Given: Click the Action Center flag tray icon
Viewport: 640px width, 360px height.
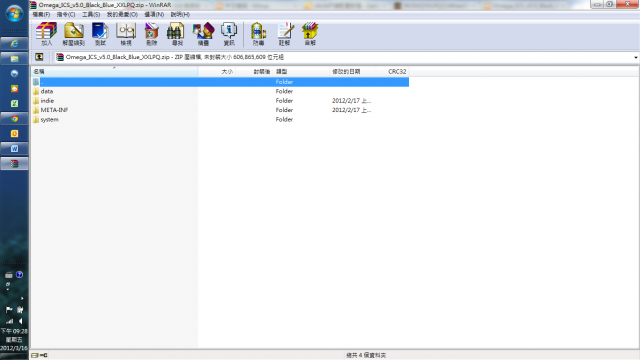Looking at the screenshot, I should coord(9,310).
